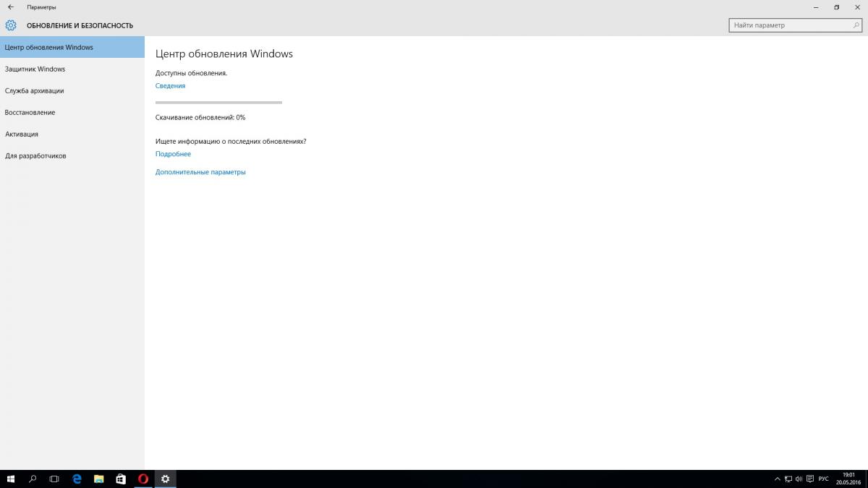The image size is (868, 488).
Task: Click the Центр обновления Windows page heading
Action: coord(224,54)
